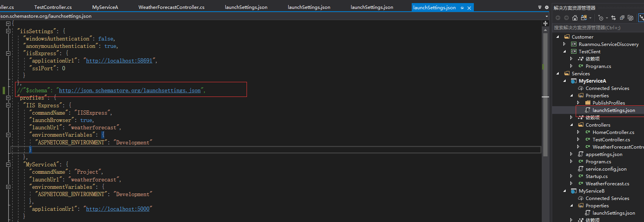The width and height of the screenshot is (644, 222).
Task: Close the active launchSettings.json tab
Action: (x=469, y=8)
